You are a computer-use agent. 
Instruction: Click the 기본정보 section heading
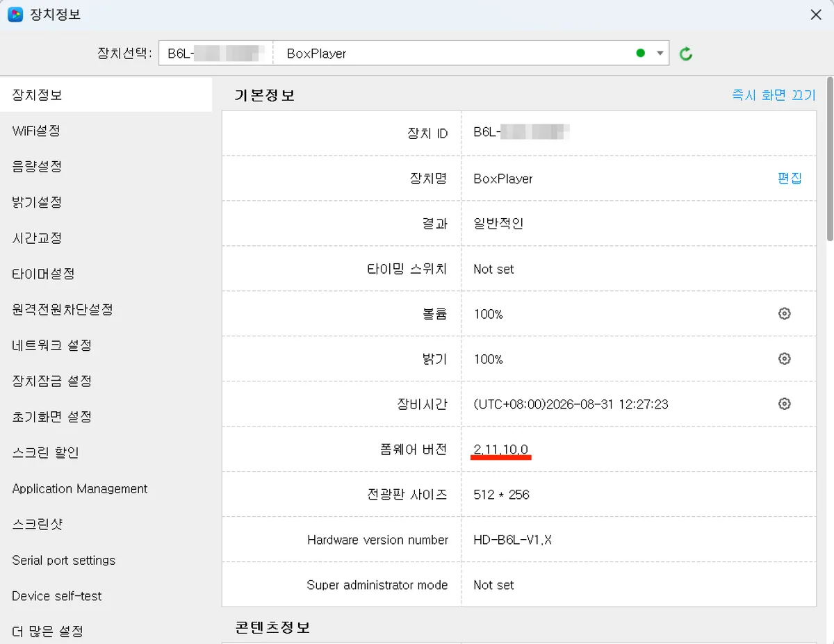coord(265,95)
